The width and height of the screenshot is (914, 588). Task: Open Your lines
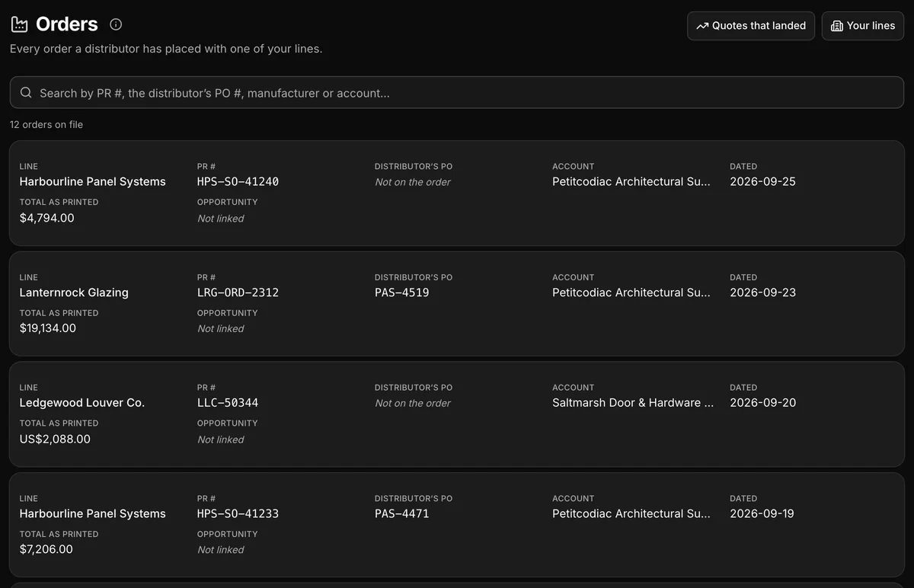click(x=863, y=26)
